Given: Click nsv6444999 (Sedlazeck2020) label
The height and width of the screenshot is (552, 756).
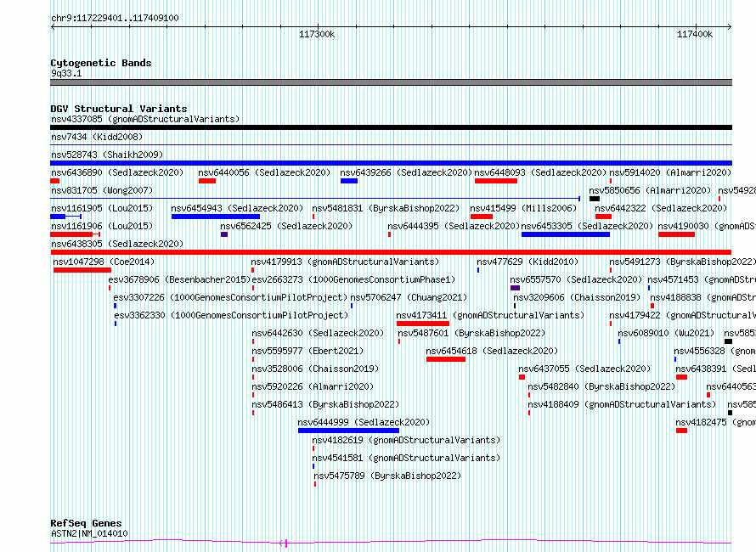Looking at the screenshot, I should (x=364, y=422).
